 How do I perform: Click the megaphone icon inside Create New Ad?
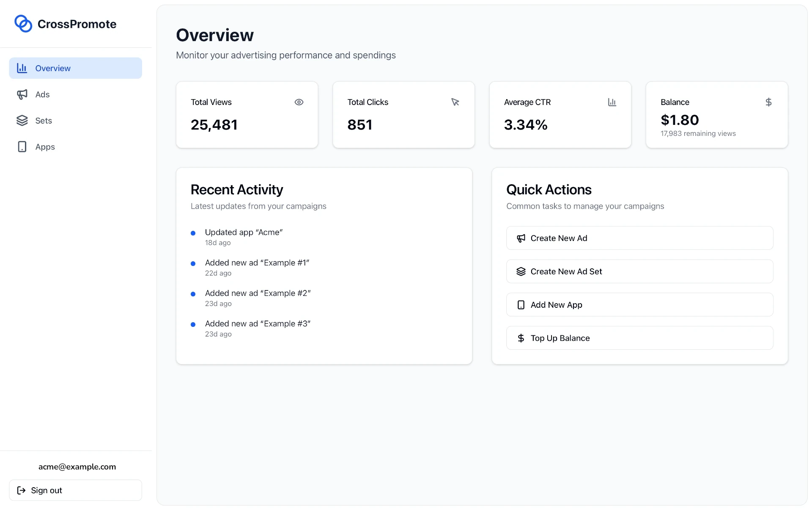coord(521,238)
